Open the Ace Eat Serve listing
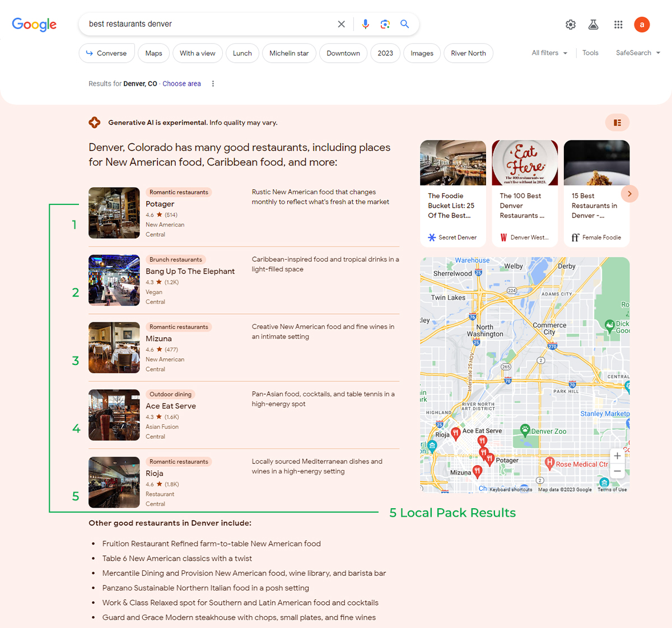This screenshot has width=672, height=628. click(x=171, y=406)
